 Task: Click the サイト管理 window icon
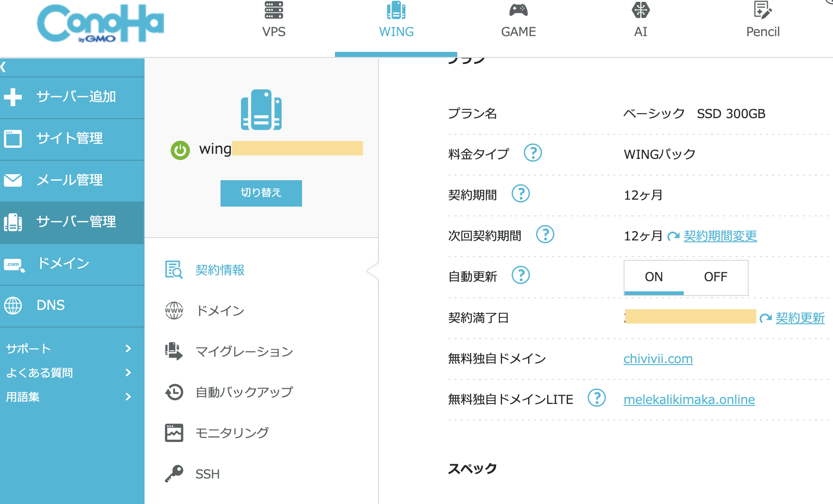[13, 139]
